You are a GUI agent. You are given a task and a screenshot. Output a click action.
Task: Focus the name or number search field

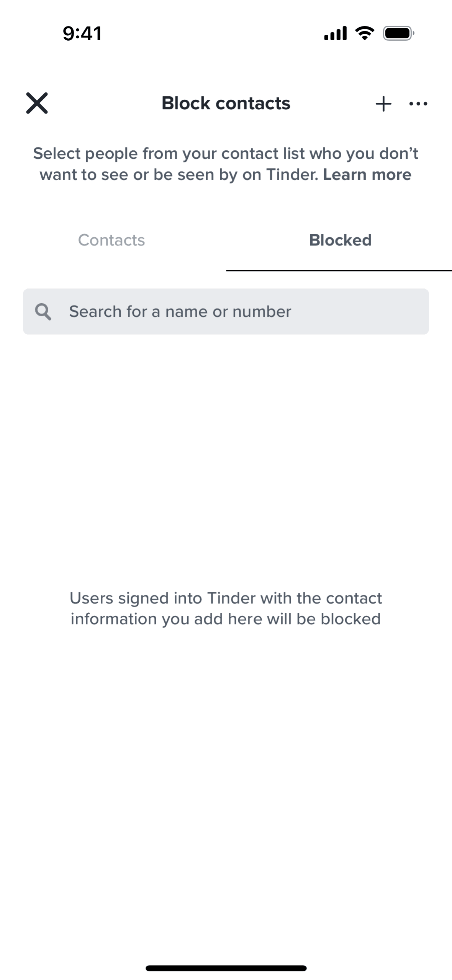click(237, 312)
